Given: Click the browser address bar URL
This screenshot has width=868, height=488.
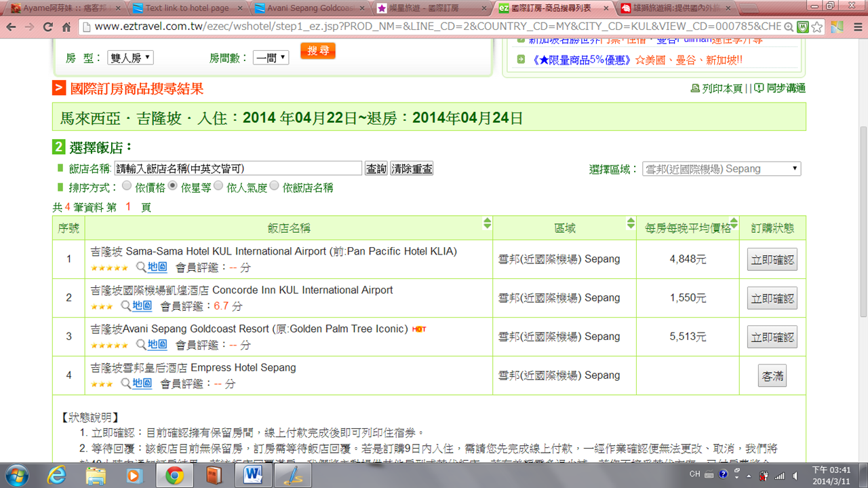Looking at the screenshot, I should click(437, 27).
